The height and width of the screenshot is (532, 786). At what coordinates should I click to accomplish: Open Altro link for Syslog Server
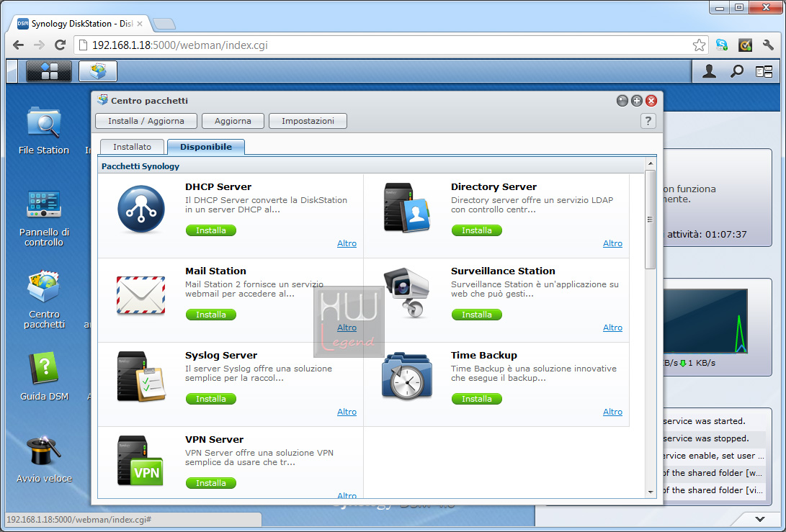coord(347,412)
